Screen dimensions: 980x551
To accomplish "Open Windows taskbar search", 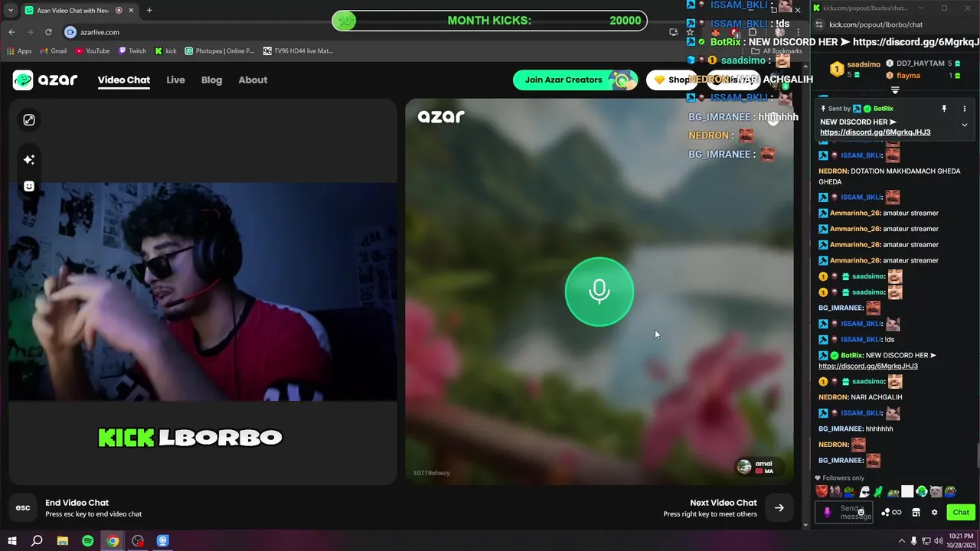I will click(37, 541).
